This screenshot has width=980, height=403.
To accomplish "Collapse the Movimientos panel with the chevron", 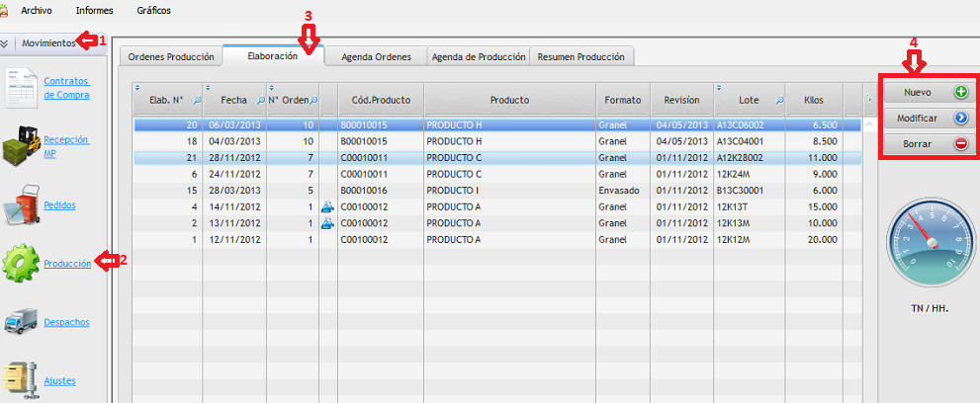I will 5,43.
